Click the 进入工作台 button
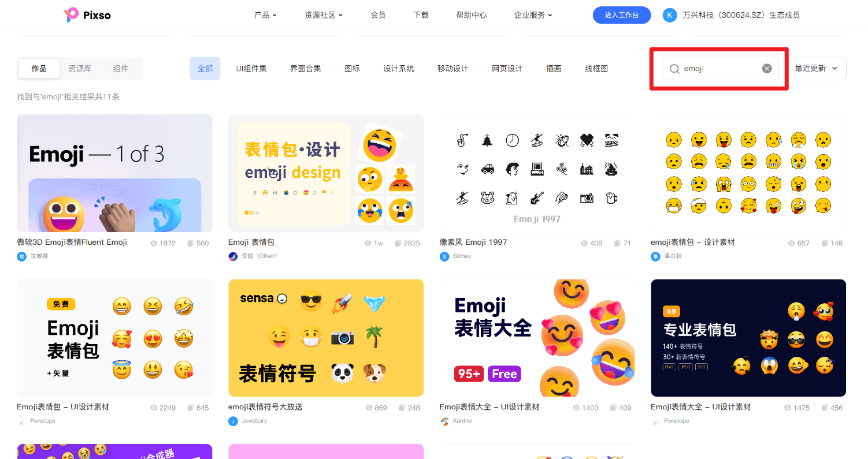Image resolution: width=868 pixels, height=459 pixels. [x=622, y=15]
